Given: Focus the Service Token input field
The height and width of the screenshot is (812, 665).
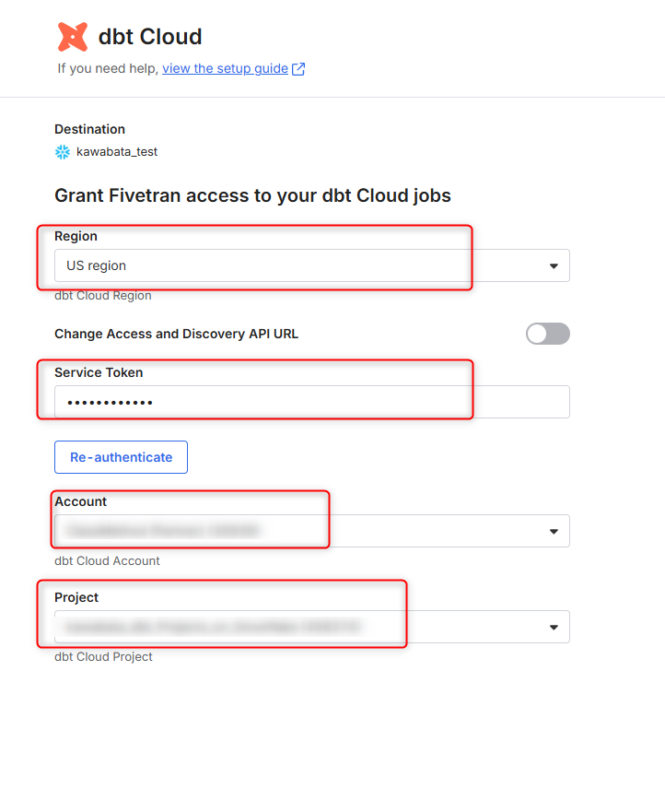Looking at the screenshot, I should tap(311, 402).
